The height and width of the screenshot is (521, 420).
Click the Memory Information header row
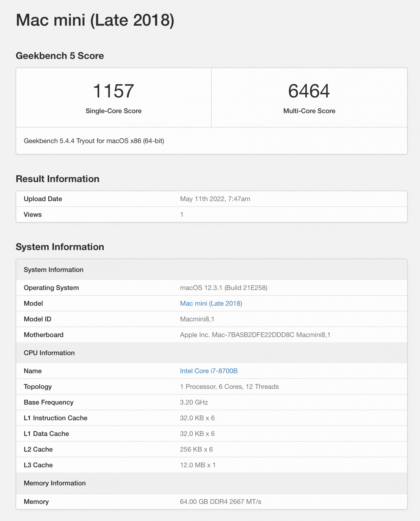(212, 483)
